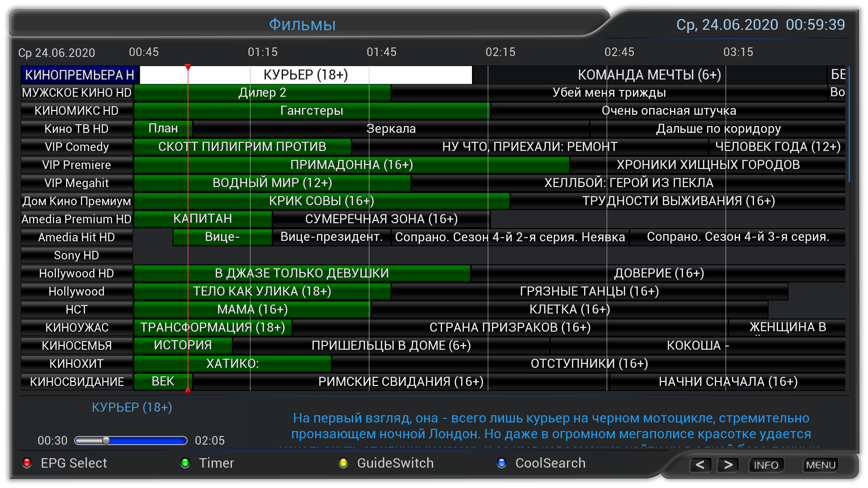Select ГРЯЗНЫЕ ТАНЦЫ (16+) programme
Image resolution: width=868 pixels, height=488 pixels.
(x=589, y=291)
